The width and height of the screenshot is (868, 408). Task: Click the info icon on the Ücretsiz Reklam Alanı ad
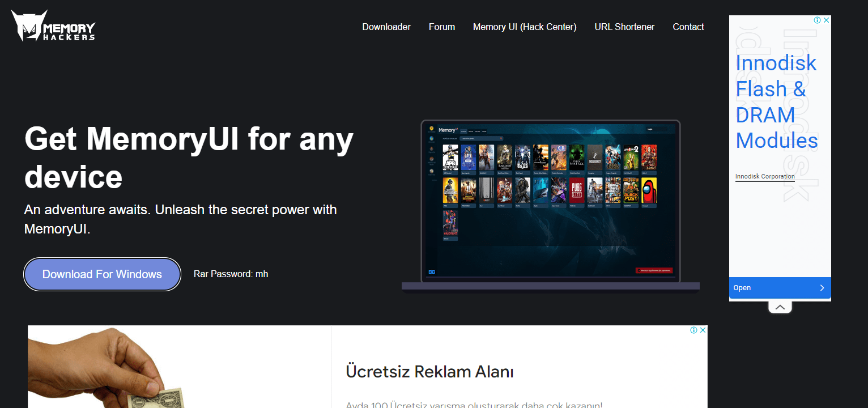click(693, 330)
